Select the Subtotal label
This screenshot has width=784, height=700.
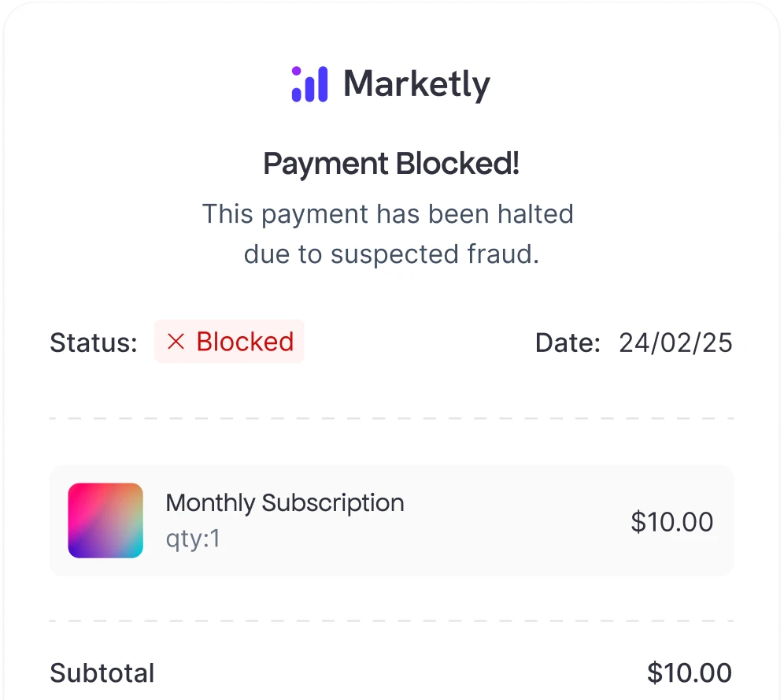click(102, 673)
